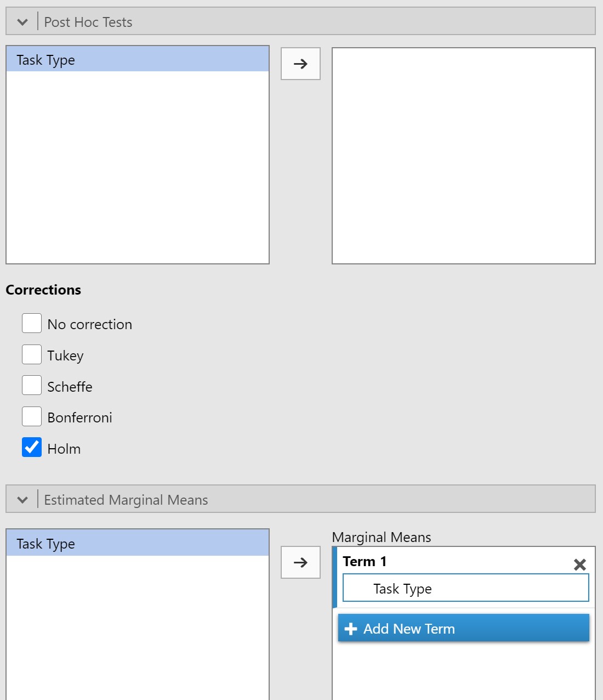
Task: Click empty area of Marginal Means box
Action: coord(464,672)
